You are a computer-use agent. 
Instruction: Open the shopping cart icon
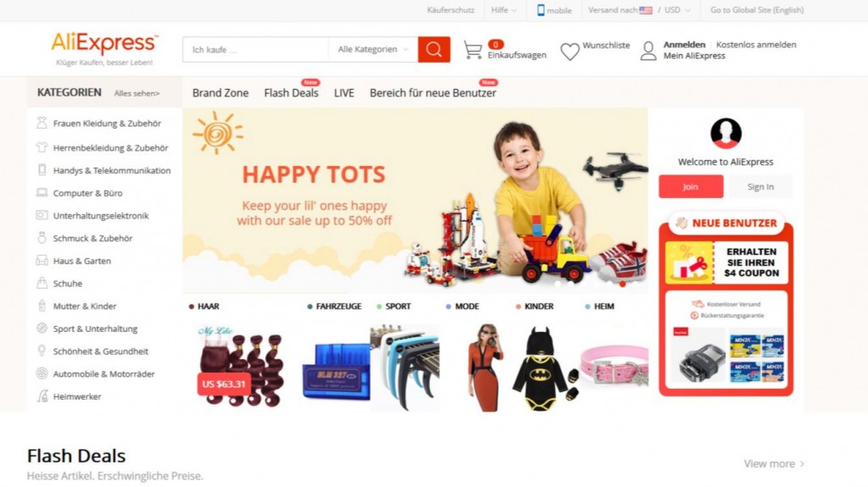pyautogui.click(x=473, y=50)
